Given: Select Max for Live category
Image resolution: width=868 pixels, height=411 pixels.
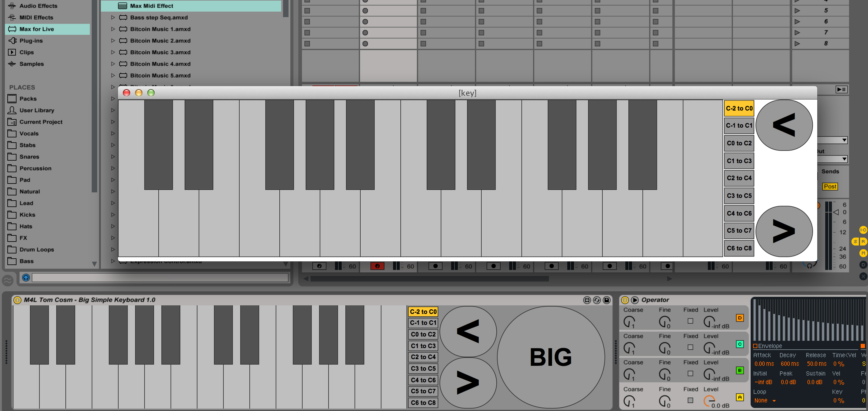Looking at the screenshot, I should tap(36, 29).
